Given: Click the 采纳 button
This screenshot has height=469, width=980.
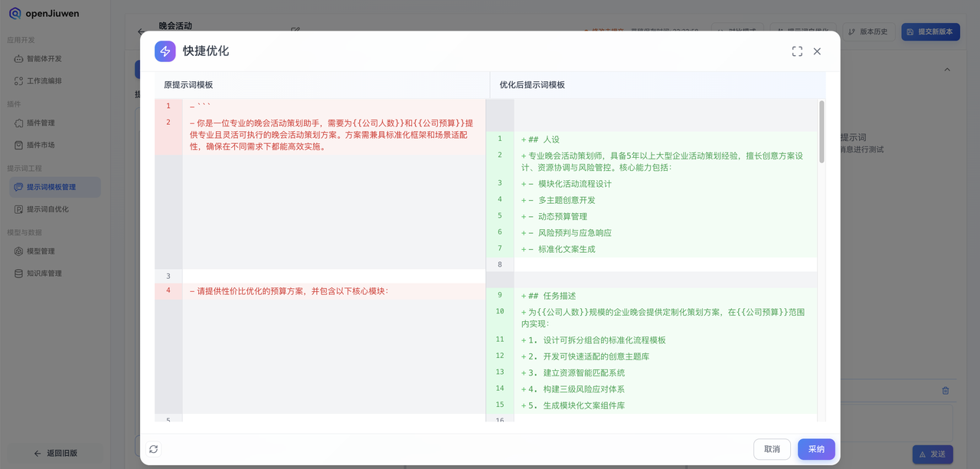Looking at the screenshot, I should click(x=816, y=449).
